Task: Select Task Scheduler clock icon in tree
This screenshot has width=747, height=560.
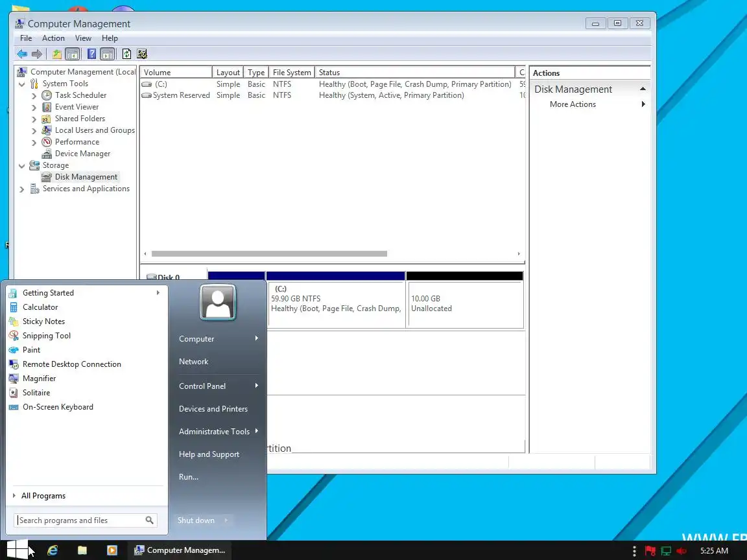Action: 47,95
